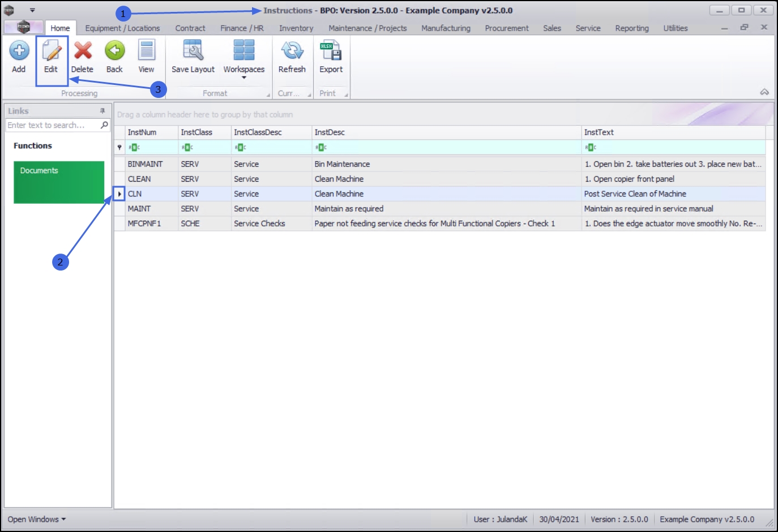Click the Maintain as required description cell

coord(447,209)
